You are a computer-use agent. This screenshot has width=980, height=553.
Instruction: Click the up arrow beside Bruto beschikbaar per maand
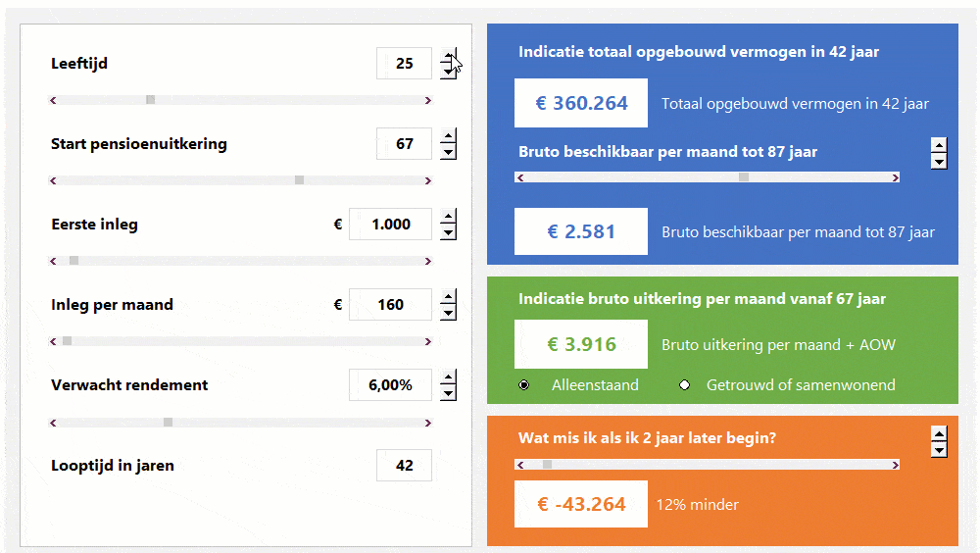(939, 145)
